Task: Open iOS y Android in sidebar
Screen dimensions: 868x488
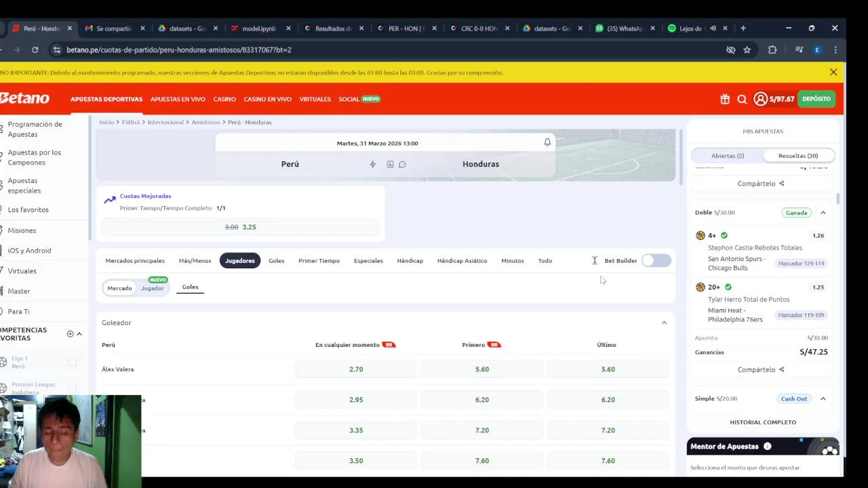Action: tap(29, 250)
